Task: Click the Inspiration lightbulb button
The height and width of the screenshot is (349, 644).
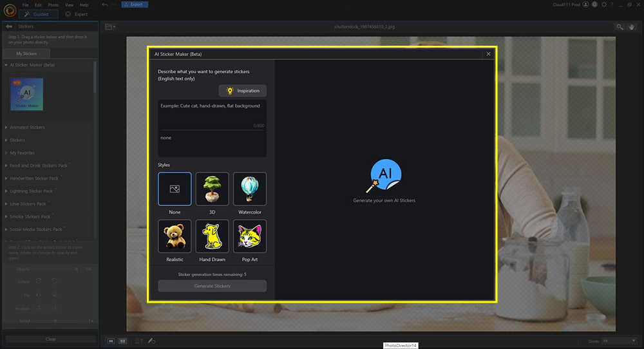Action: tap(243, 91)
